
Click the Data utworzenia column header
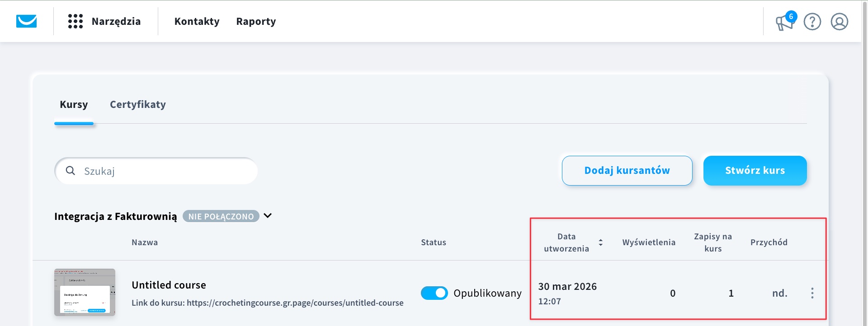(x=566, y=242)
